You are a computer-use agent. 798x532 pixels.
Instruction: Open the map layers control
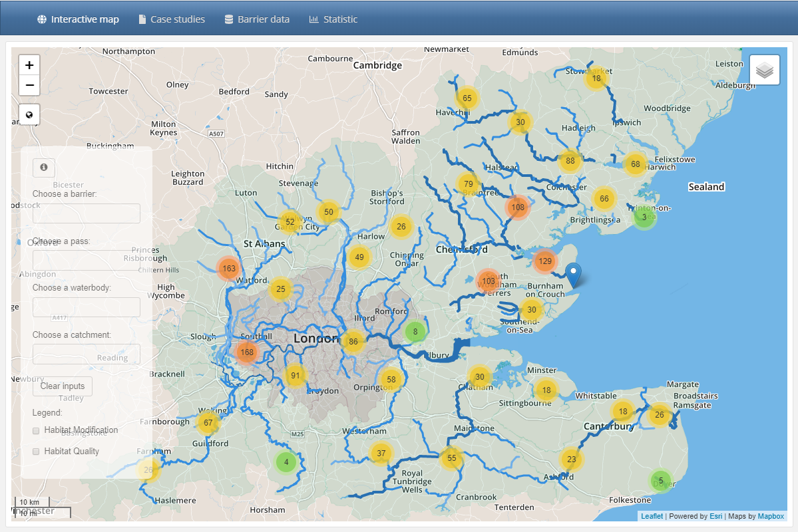pyautogui.click(x=764, y=70)
